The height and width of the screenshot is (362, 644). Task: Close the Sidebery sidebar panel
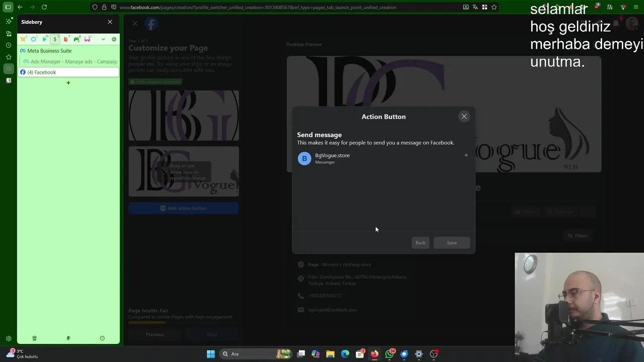click(x=110, y=22)
